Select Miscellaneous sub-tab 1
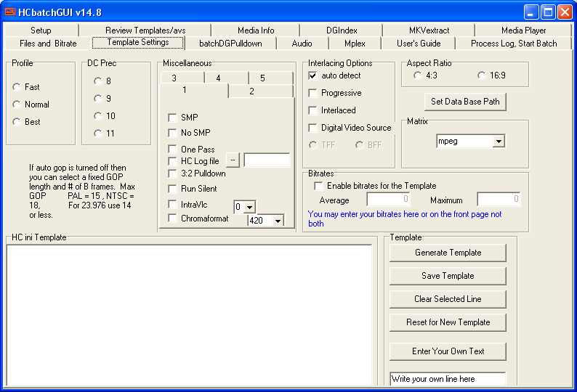577x392 pixels. coord(194,91)
